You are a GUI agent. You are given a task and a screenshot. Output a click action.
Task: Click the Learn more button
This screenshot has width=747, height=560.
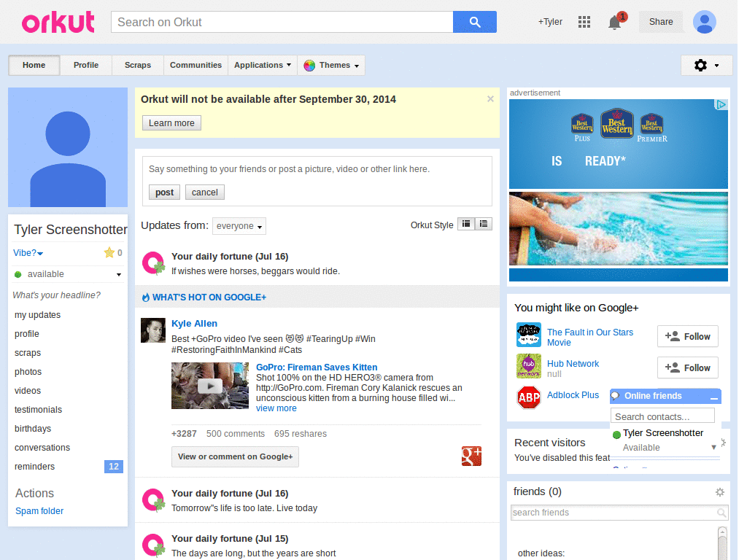coord(171,122)
